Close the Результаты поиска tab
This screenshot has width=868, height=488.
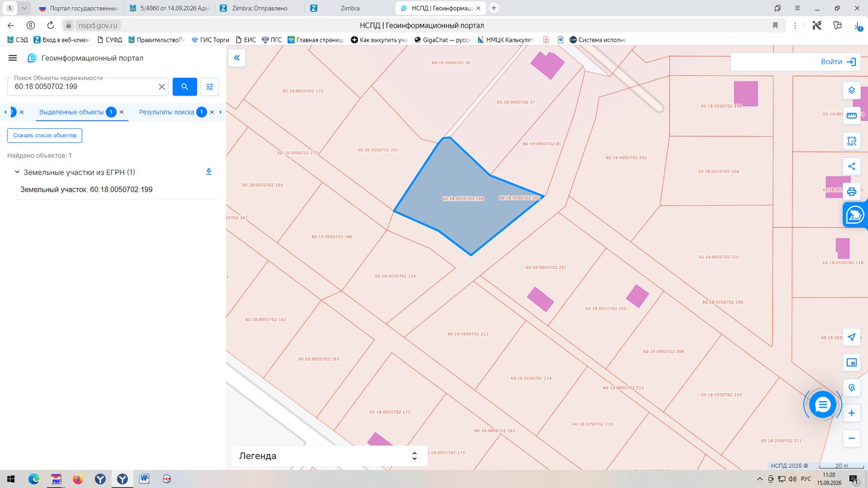pos(212,112)
